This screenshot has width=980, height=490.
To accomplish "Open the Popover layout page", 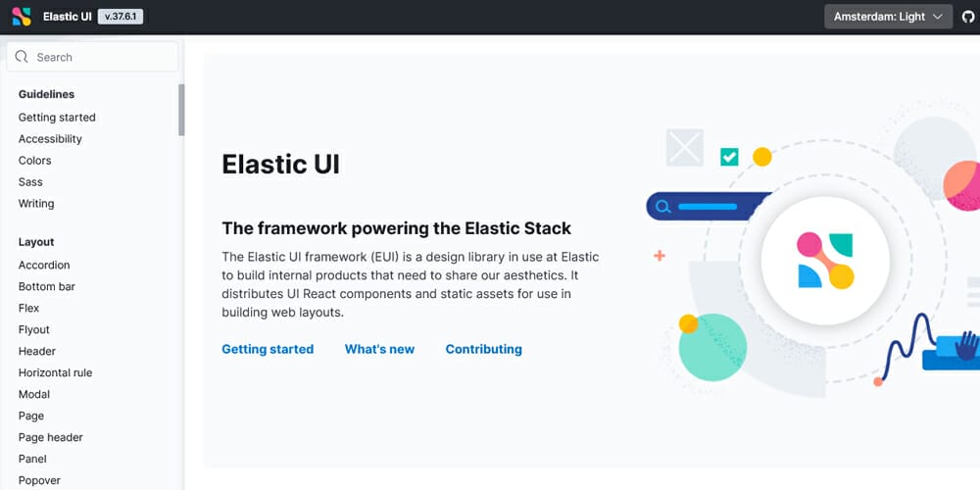I will (39, 480).
